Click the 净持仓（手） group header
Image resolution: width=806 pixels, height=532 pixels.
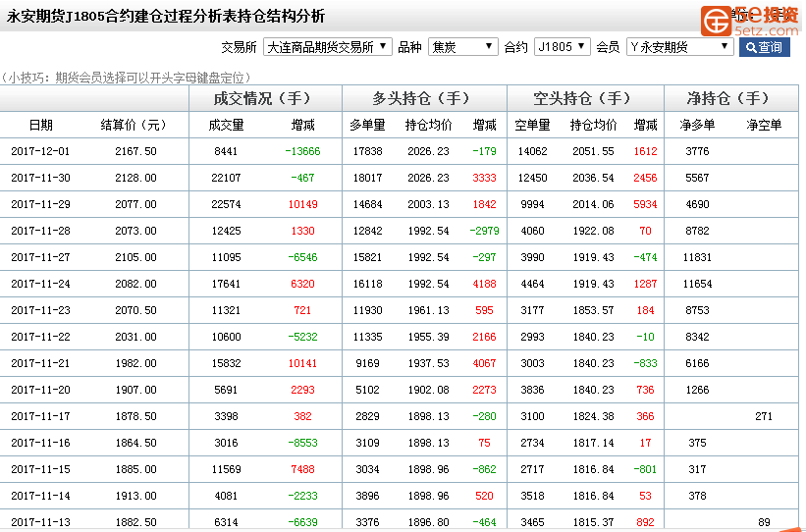(x=730, y=98)
